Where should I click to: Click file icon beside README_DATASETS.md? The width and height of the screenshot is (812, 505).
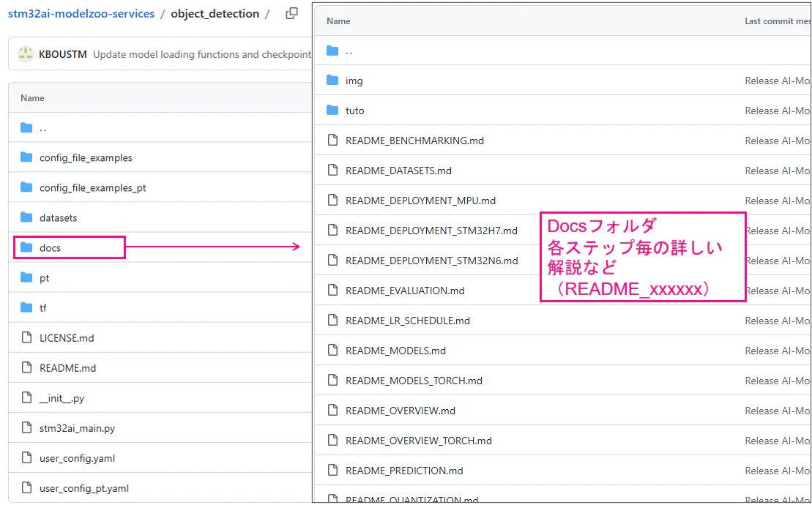[x=332, y=171]
